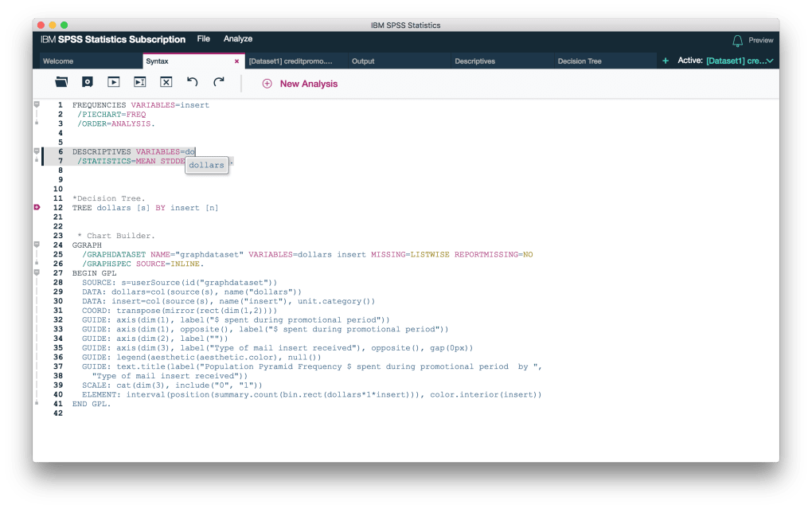The image size is (812, 509).
Task: Click 'TREE dollars [s] BY insert [n]' line
Action: tap(145, 208)
